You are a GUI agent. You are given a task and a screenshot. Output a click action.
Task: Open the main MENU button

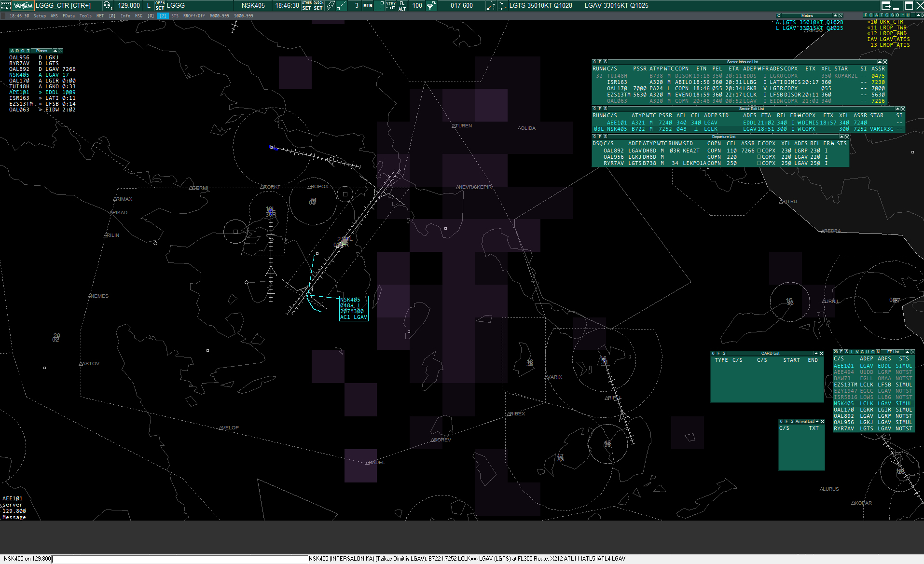5,6
